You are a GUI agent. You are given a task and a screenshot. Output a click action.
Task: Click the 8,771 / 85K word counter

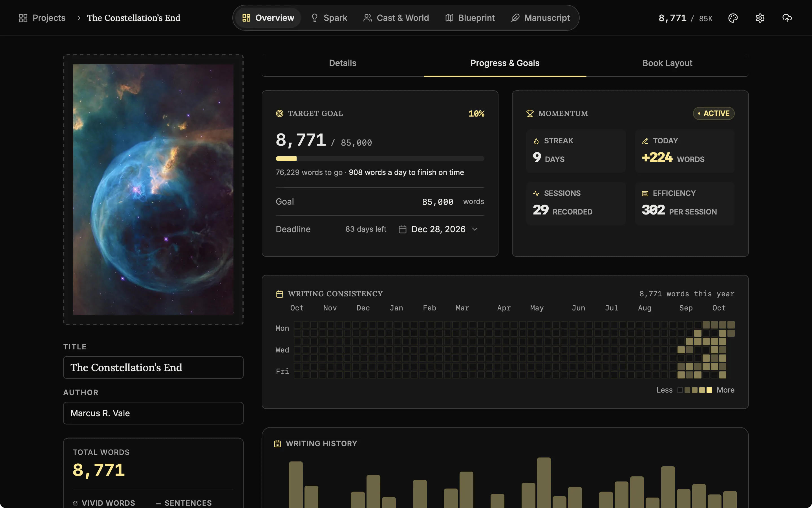click(685, 18)
